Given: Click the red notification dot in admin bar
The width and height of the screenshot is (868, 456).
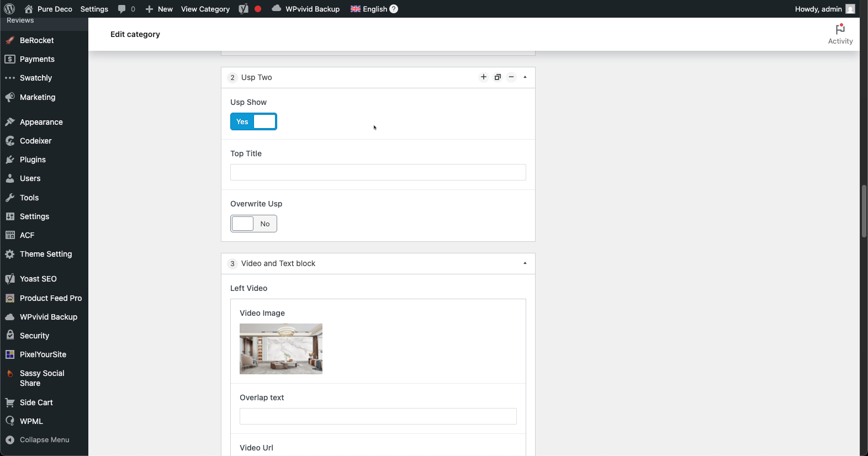Looking at the screenshot, I should [258, 9].
